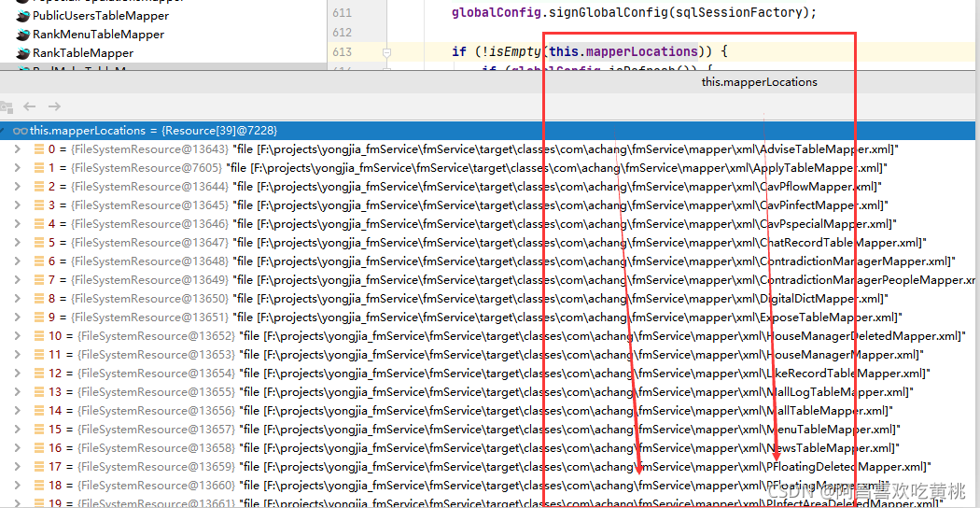This screenshot has height=508, width=980.
Task: Click the glasses icon beside this.mapperLocations
Action: point(21,131)
